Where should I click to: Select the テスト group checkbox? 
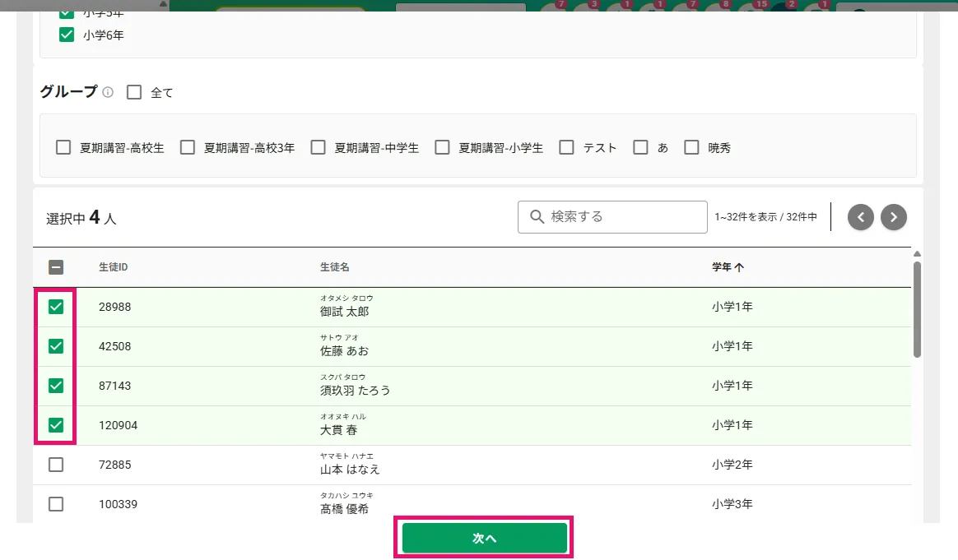(566, 147)
